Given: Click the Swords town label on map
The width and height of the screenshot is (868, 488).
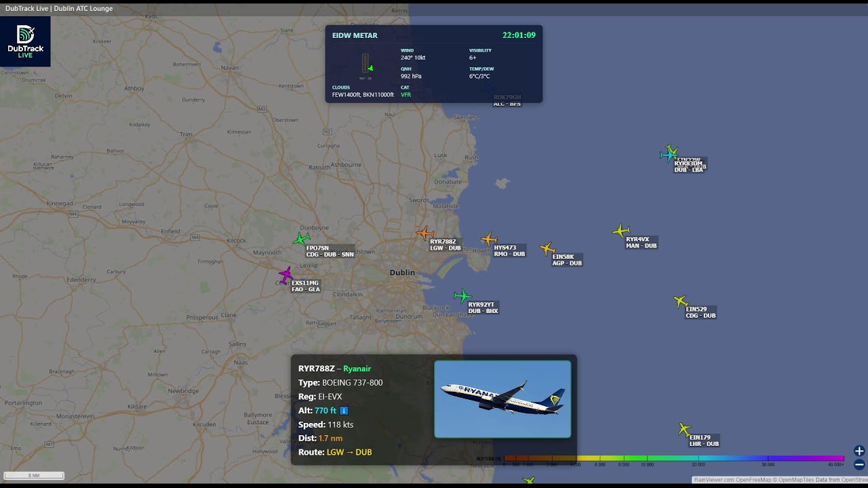Looking at the screenshot, I should pos(420,200).
